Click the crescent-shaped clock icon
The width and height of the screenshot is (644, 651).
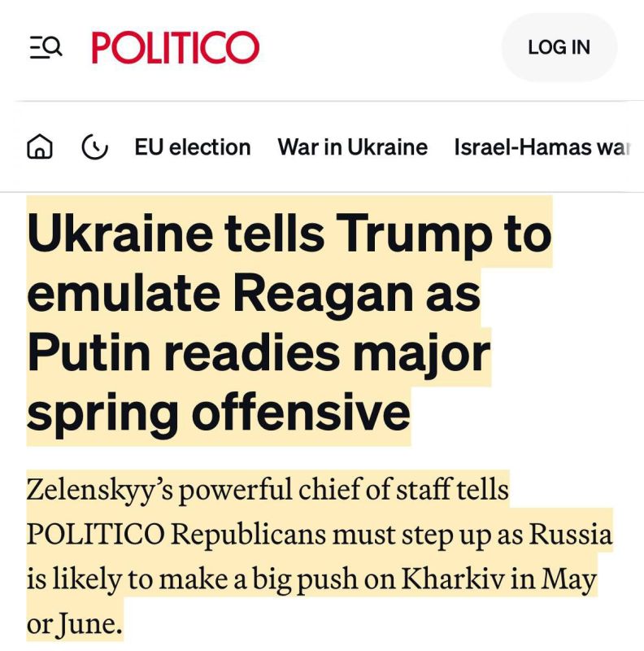[x=97, y=147]
